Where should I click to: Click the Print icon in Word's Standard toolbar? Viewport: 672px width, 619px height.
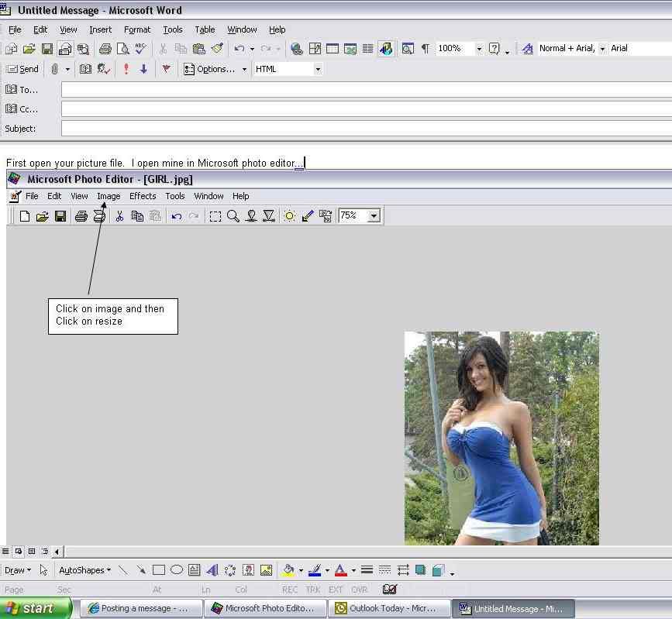[x=105, y=49]
